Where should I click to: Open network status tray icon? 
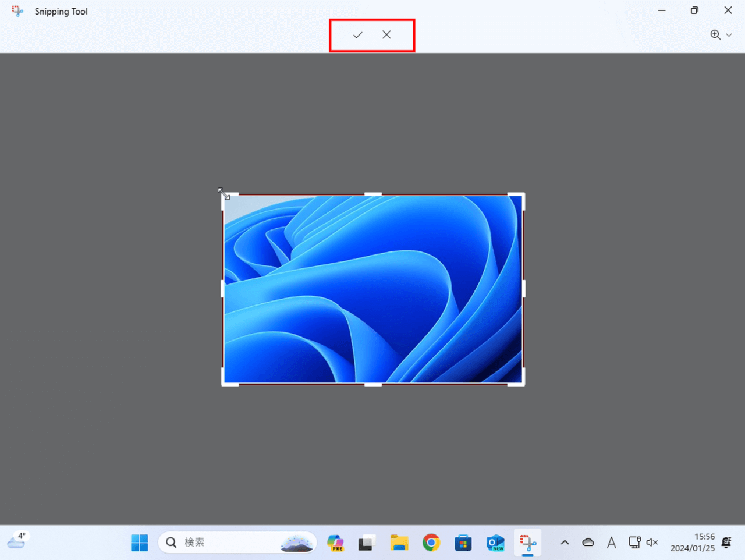(x=634, y=543)
